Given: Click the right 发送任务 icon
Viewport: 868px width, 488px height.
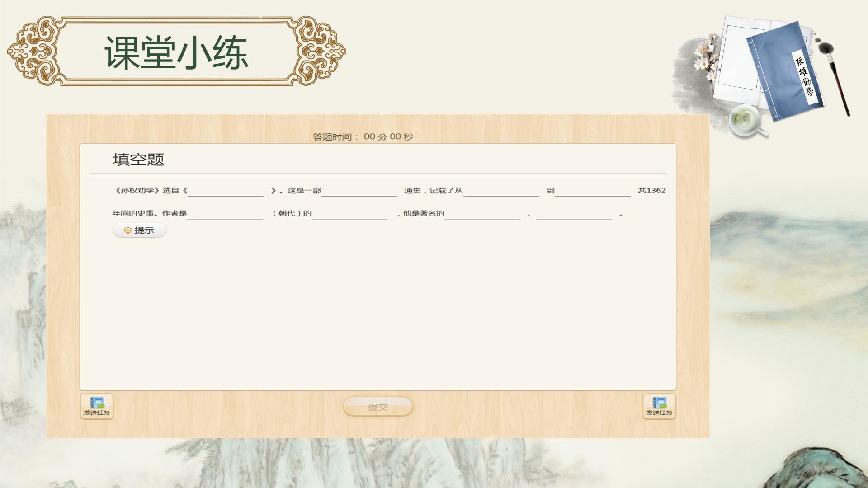Looking at the screenshot, I should [659, 406].
